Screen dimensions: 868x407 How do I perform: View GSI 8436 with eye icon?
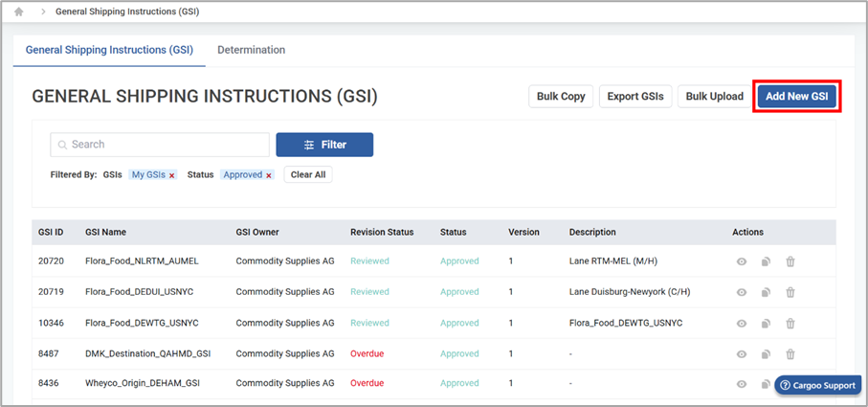click(742, 384)
